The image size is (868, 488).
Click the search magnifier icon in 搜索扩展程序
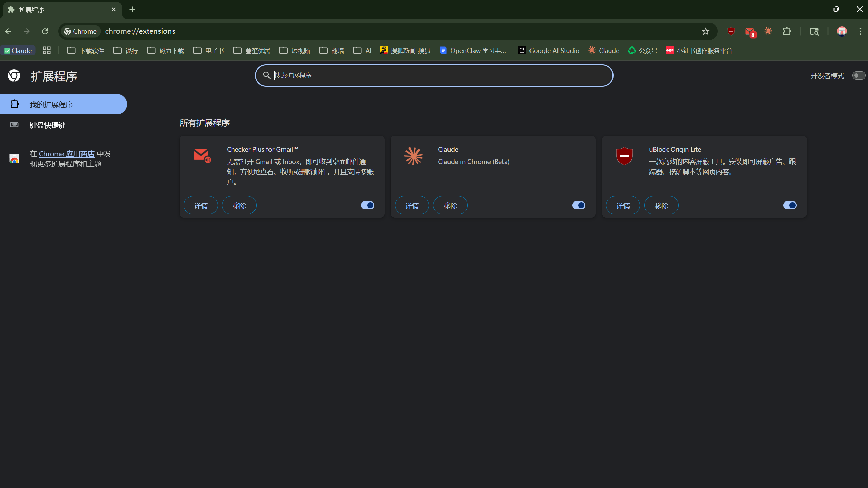tap(267, 75)
